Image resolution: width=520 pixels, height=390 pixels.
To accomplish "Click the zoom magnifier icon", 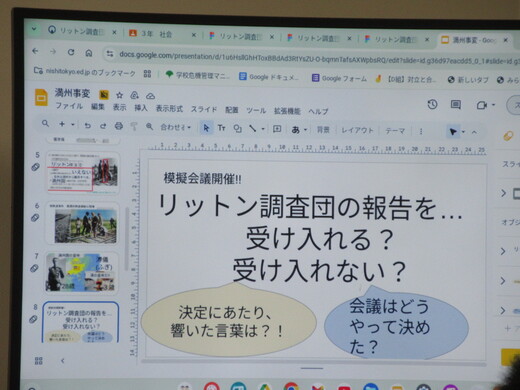I will tap(149, 126).
